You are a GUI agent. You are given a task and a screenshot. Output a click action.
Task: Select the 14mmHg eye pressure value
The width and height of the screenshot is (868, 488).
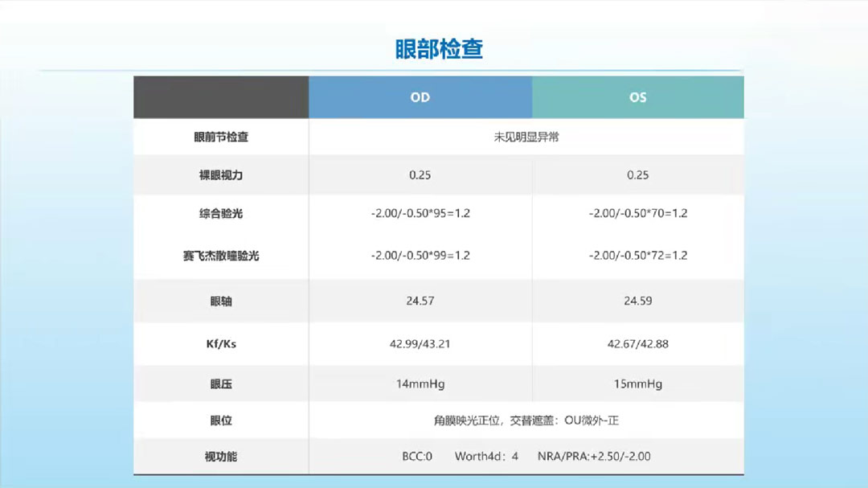[x=420, y=384]
